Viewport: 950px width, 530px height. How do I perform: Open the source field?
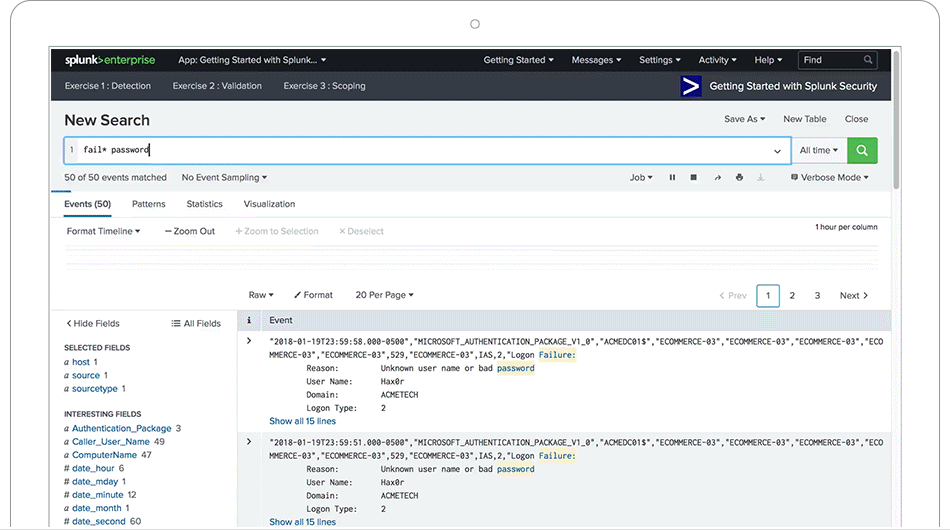click(85, 376)
